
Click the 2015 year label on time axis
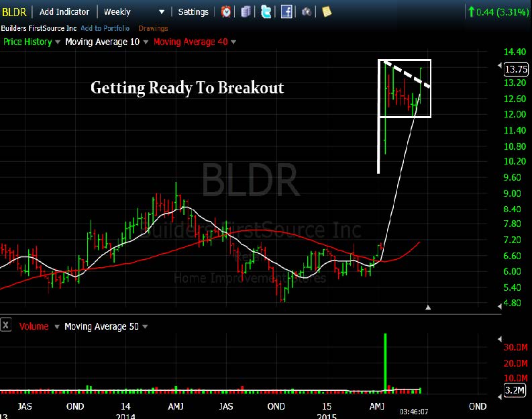click(x=327, y=416)
